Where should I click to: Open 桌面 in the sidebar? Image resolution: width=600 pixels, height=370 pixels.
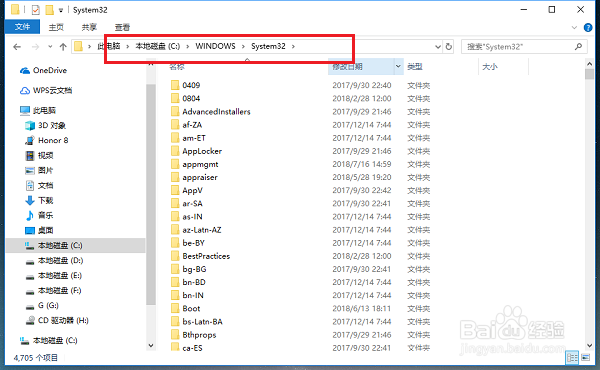[x=39, y=230]
